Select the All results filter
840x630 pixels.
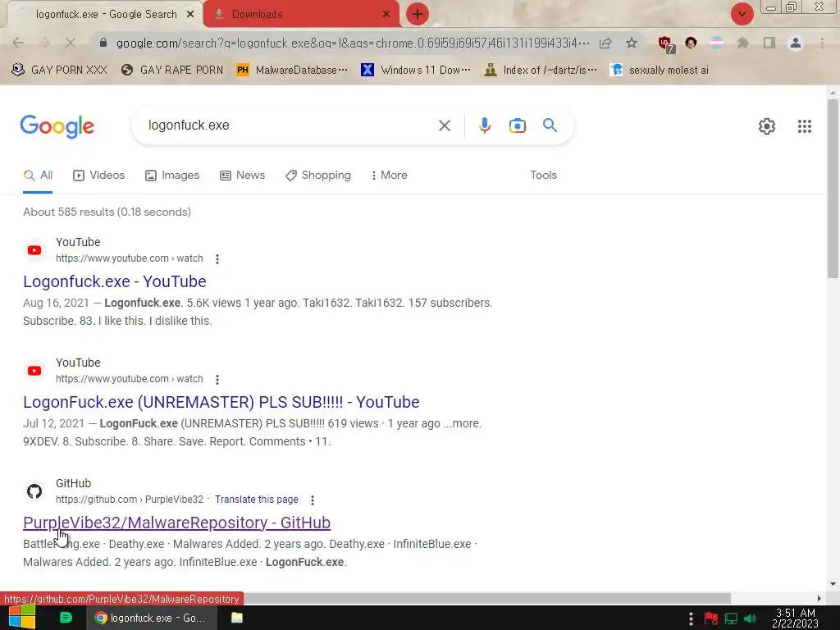(x=38, y=176)
